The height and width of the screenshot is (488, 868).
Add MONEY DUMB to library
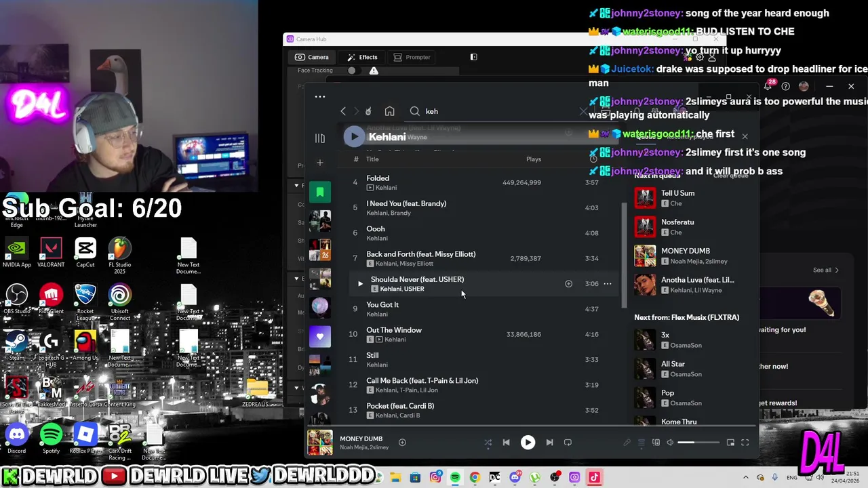click(402, 443)
